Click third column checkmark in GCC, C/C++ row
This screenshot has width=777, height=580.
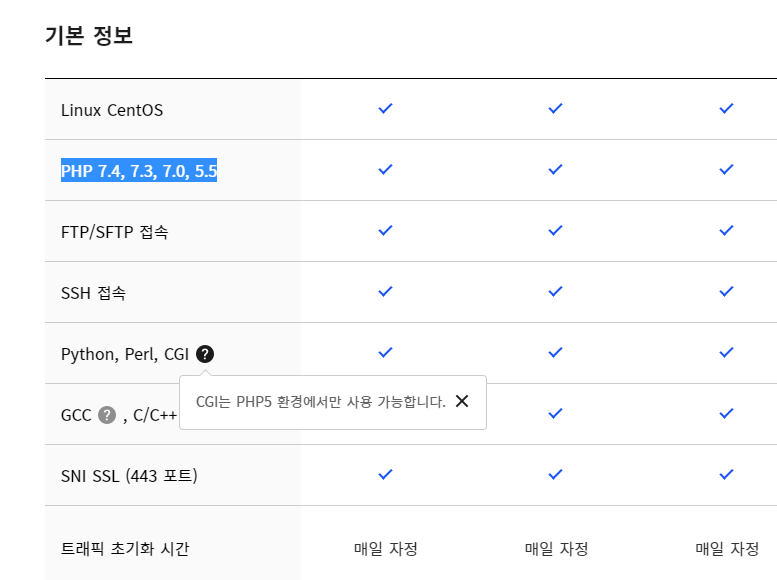726,413
